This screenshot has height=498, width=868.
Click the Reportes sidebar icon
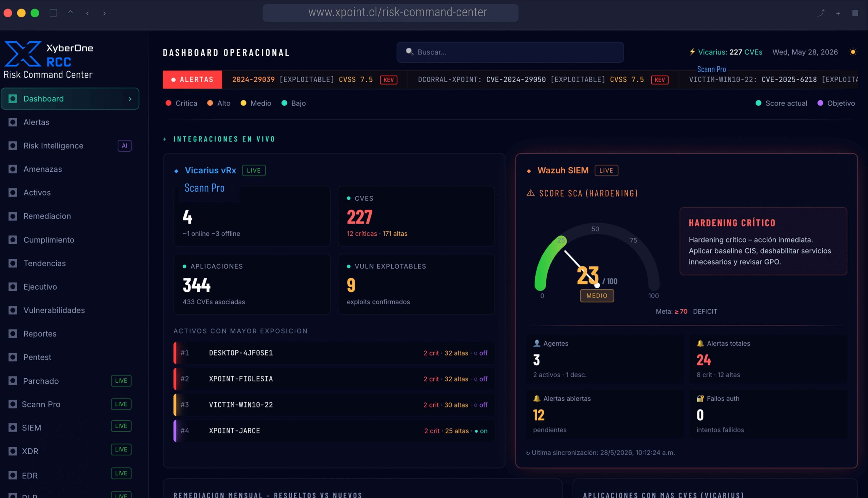coord(13,333)
